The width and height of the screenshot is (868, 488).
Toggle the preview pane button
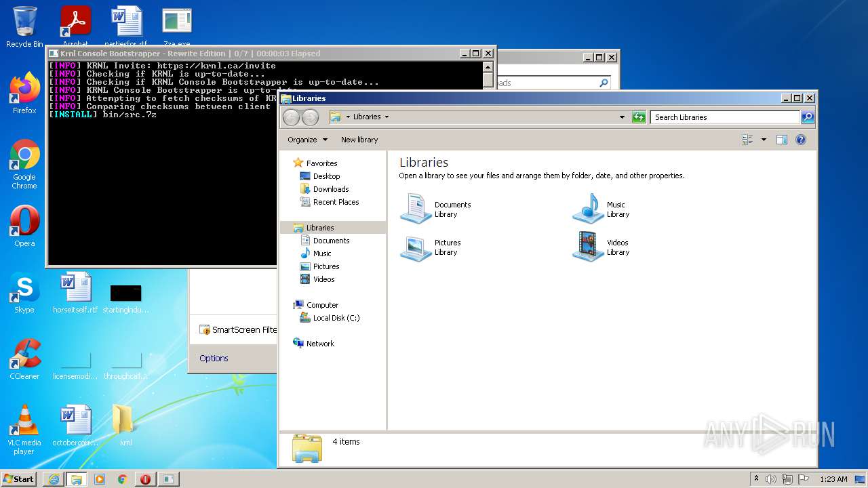click(782, 140)
